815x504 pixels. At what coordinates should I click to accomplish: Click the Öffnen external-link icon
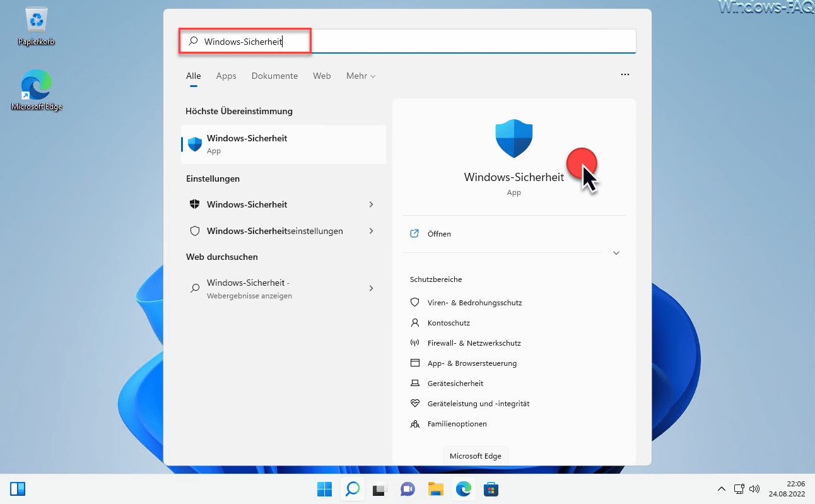click(x=414, y=234)
